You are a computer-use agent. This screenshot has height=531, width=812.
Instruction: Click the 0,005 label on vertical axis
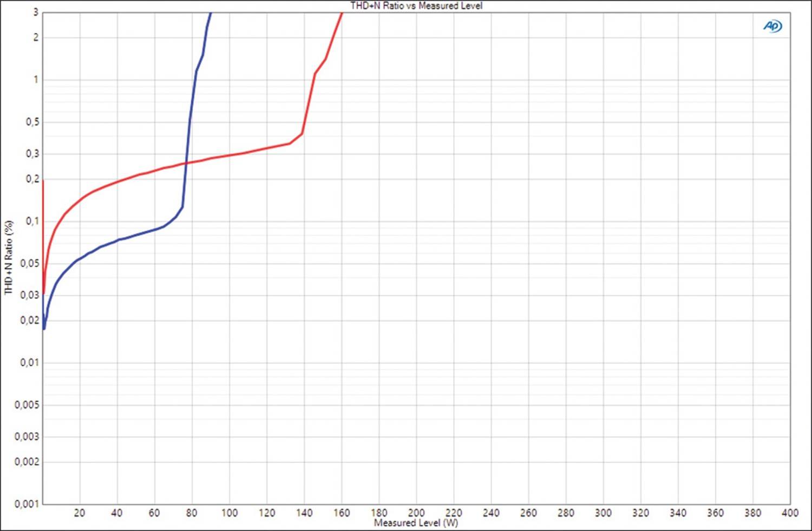coord(27,405)
